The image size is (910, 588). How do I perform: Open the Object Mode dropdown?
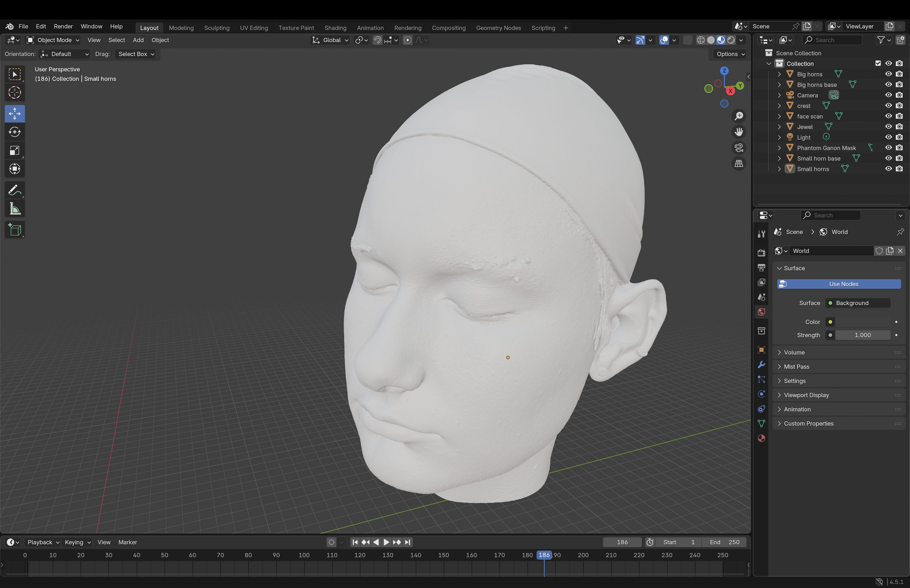[53, 40]
